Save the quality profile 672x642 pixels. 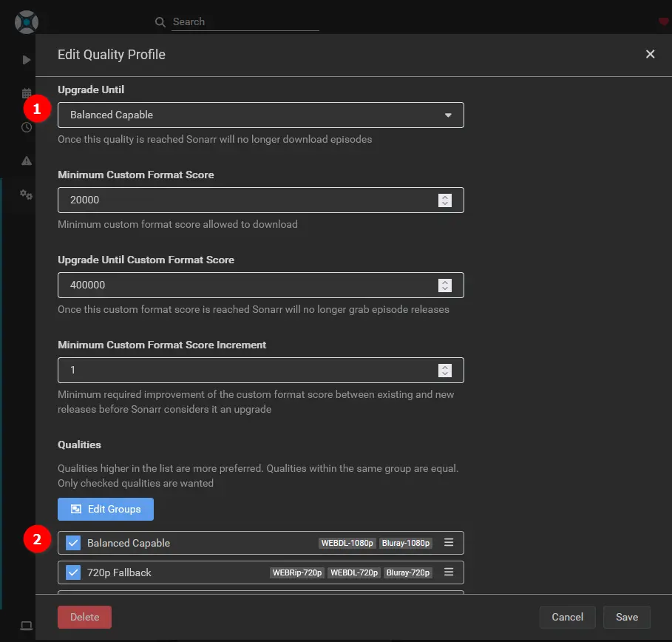click(627, 617)
